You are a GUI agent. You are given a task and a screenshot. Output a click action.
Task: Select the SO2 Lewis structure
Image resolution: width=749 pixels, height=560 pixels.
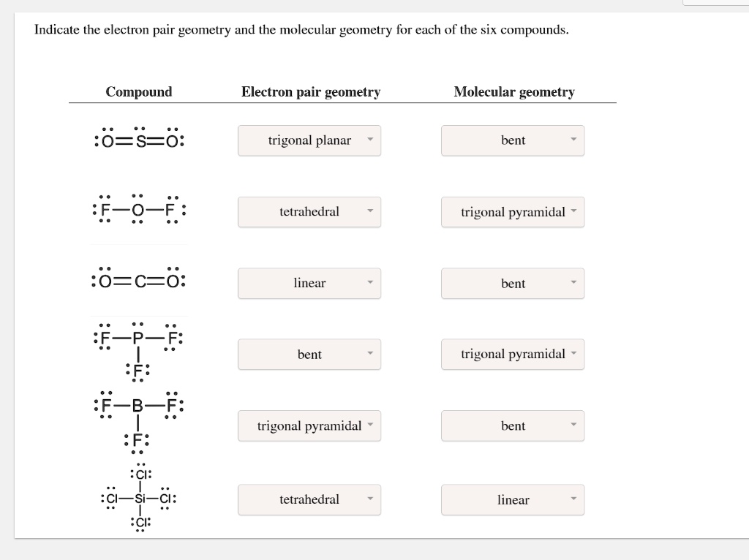coord(139,140)
